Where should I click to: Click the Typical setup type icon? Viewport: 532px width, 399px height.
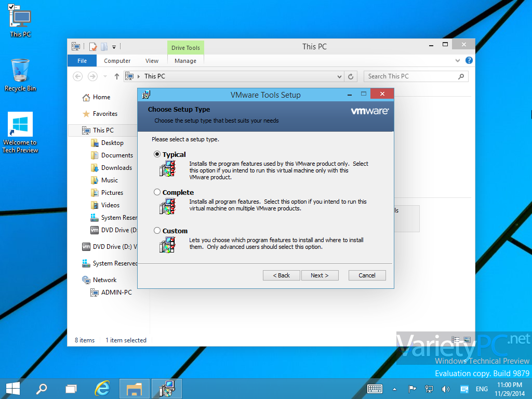click(x=167, y=168)
